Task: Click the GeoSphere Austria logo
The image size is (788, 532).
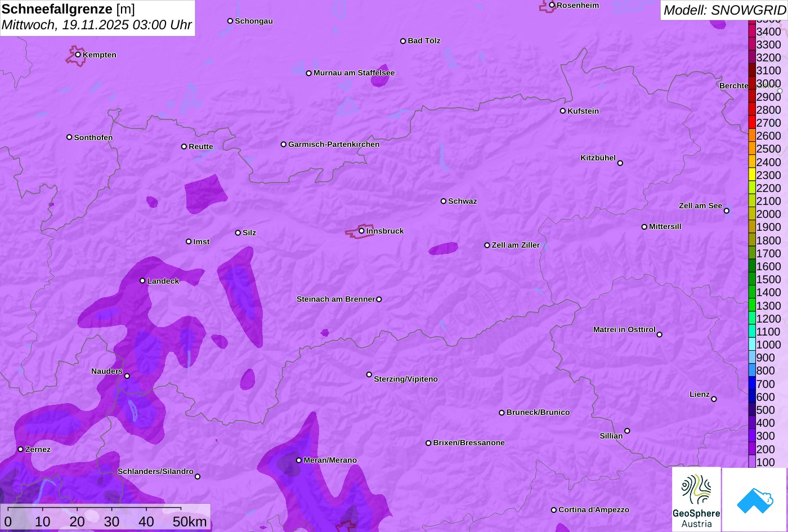Action: (696, 499)
